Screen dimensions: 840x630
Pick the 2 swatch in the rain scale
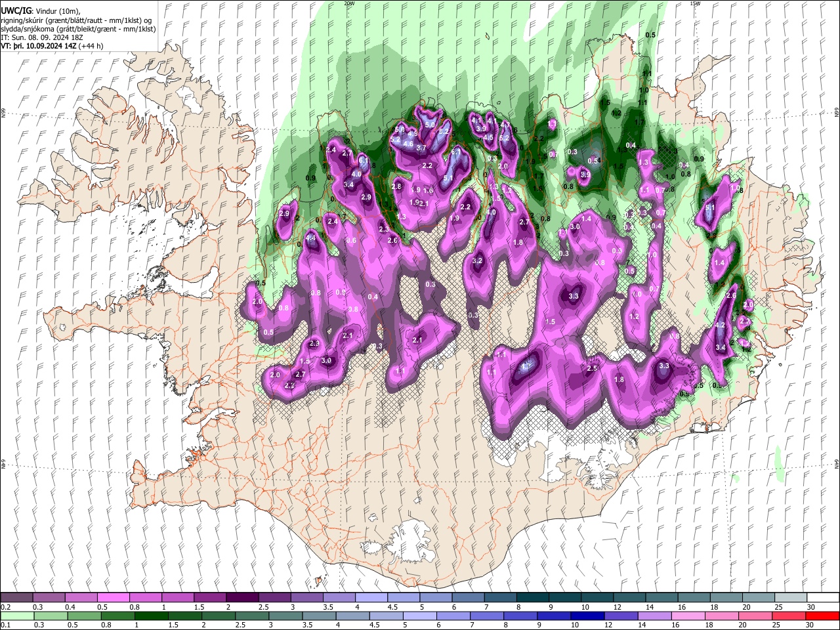pos(219,616)
